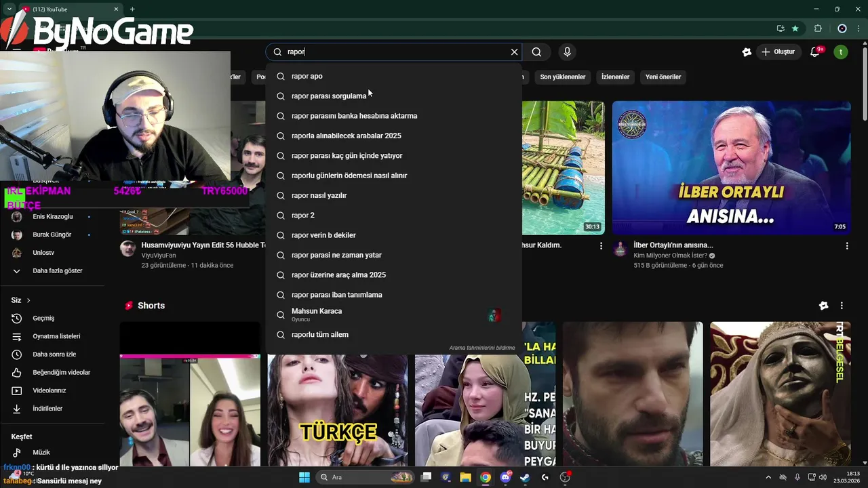Open a new browser tab

(x=132, y=9)
